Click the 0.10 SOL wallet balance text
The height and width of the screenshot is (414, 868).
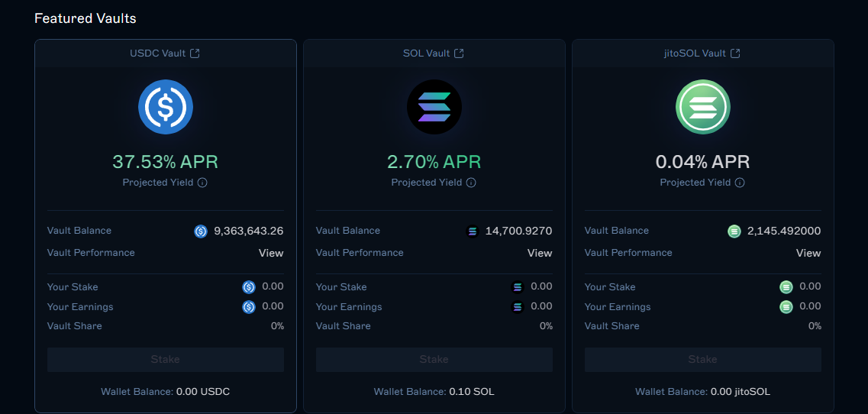(472, 392)
